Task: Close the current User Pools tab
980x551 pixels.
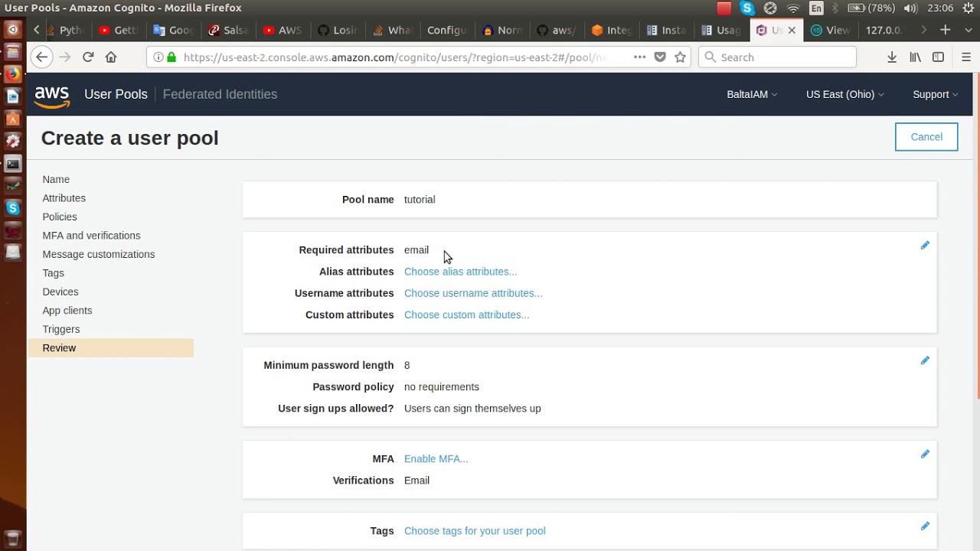Action: click(792, 30)
